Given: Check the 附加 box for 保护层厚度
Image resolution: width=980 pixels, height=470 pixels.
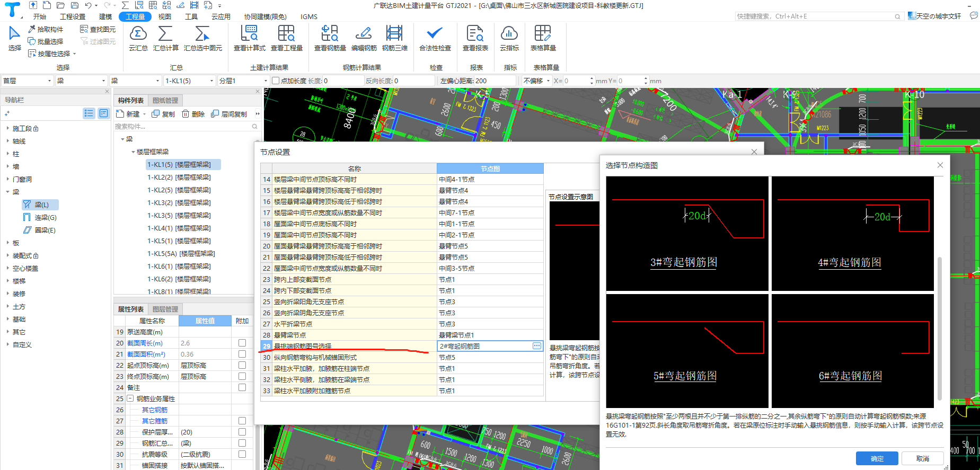Looking at the screenshot, I should [x=242, y=432].
